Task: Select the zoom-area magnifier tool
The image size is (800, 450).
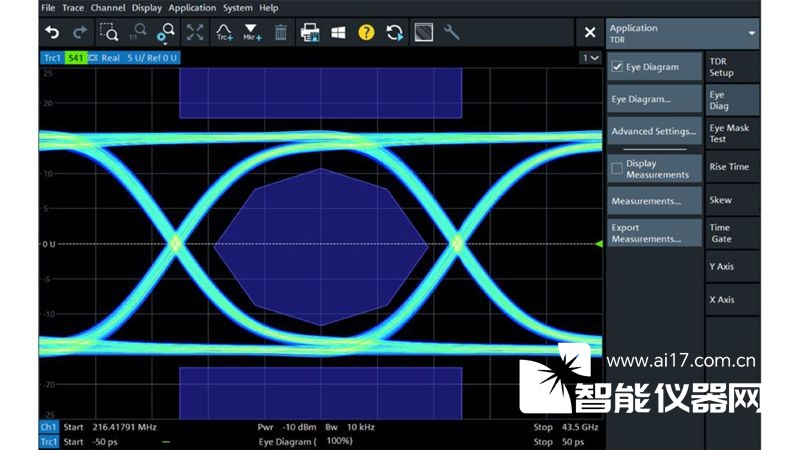Action: click(109, 33)
